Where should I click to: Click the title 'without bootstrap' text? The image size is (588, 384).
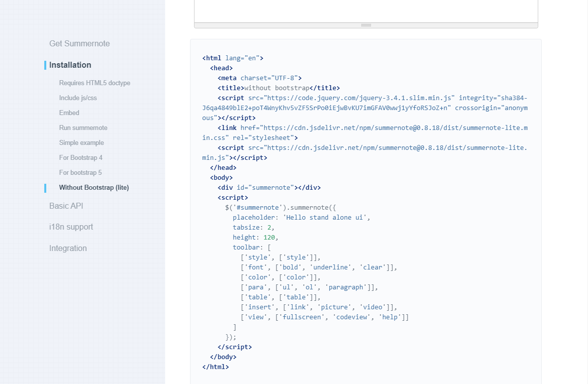[x=277, y=88]
